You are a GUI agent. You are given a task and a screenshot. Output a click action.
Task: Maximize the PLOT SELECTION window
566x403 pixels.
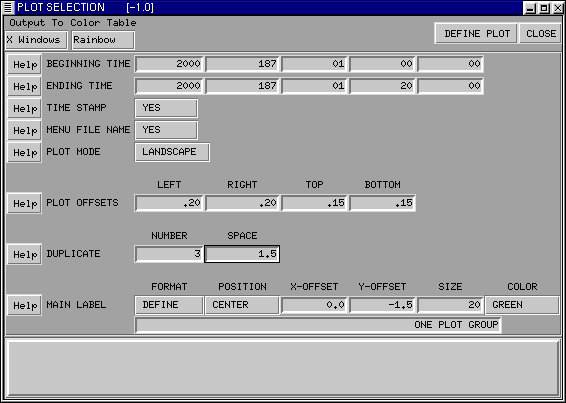[544, 8]
